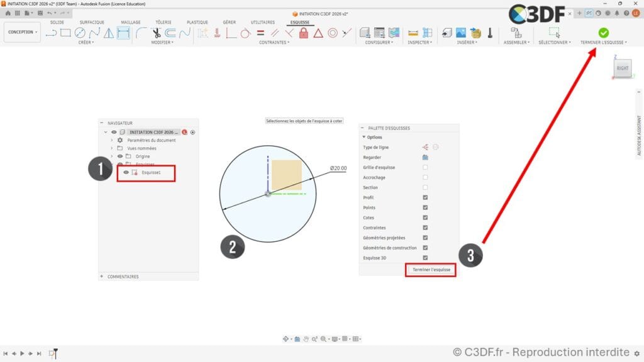This screenshot has width=644, height=362.
Task: Switch to the SOLIDE ribbon tab
Action: (57, 22)
